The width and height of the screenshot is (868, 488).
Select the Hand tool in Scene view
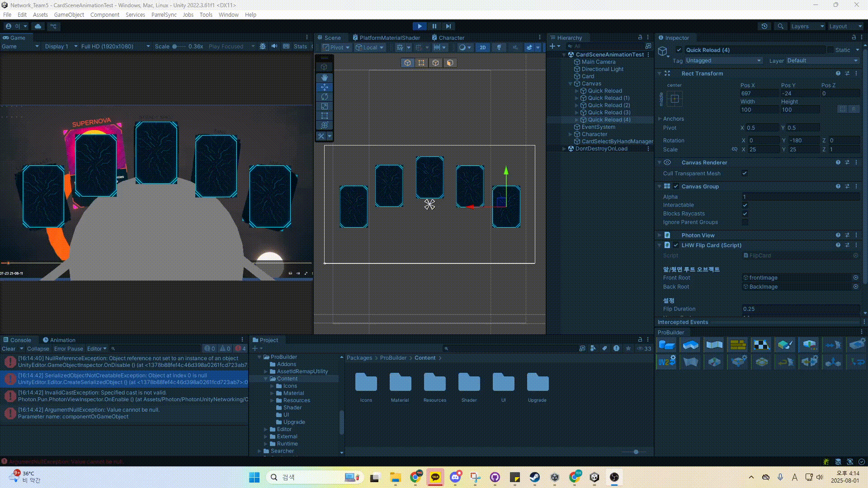pyautogui.click(x=324, y=77)
